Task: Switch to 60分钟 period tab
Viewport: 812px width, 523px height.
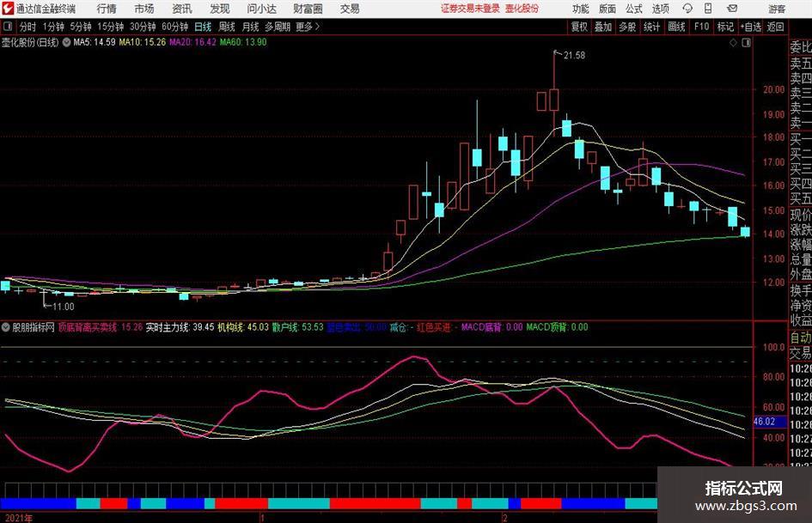Action: [x=174, y=27]
